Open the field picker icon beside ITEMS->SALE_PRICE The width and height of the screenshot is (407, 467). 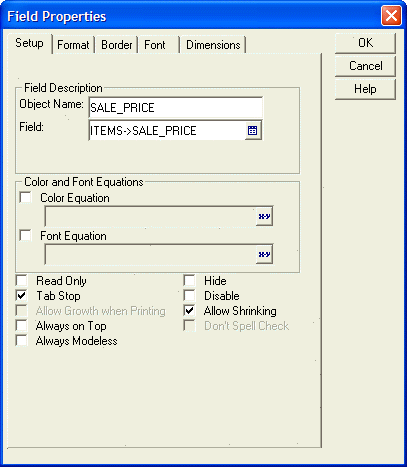pyautogui.click(x=253, y=130)
